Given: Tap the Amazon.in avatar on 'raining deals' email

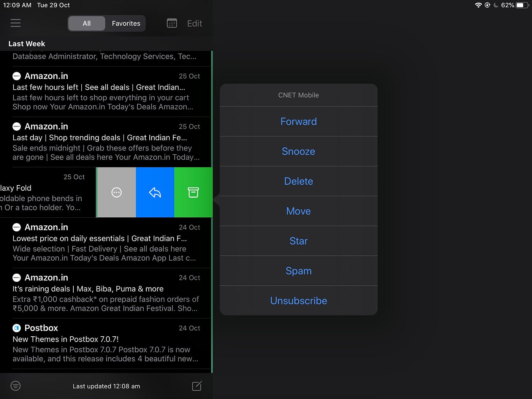Looking at the screenshot, I should click(x=17, y=278).
